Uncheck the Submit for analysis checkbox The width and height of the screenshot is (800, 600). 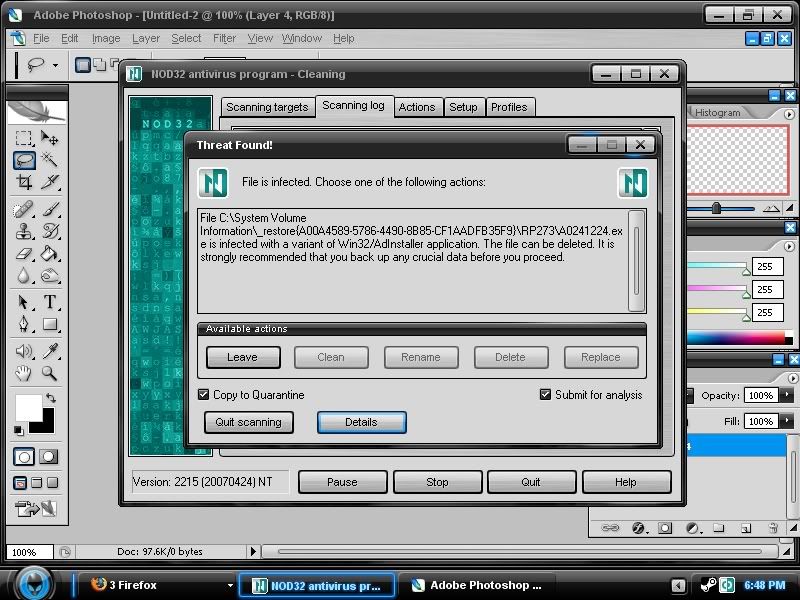(x=545, y=394)
